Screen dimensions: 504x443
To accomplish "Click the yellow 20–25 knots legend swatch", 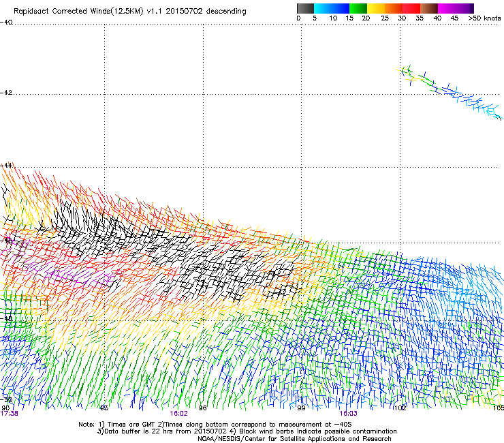I will [376, 8].
